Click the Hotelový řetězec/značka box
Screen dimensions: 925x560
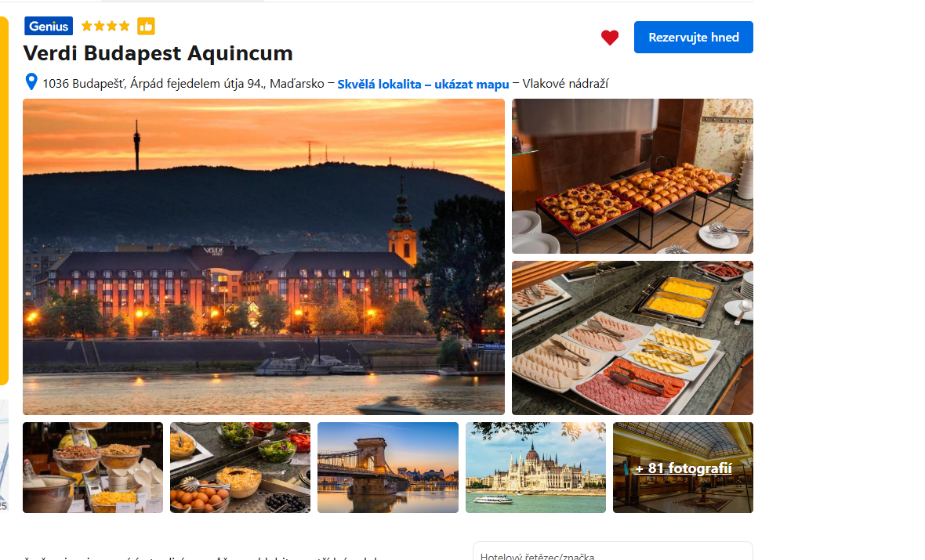click(613, 551)
